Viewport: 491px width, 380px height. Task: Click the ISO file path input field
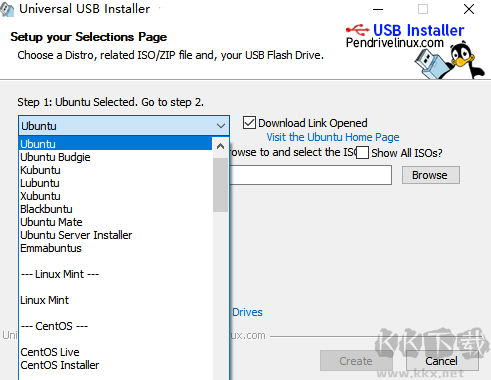pos(311,175)
